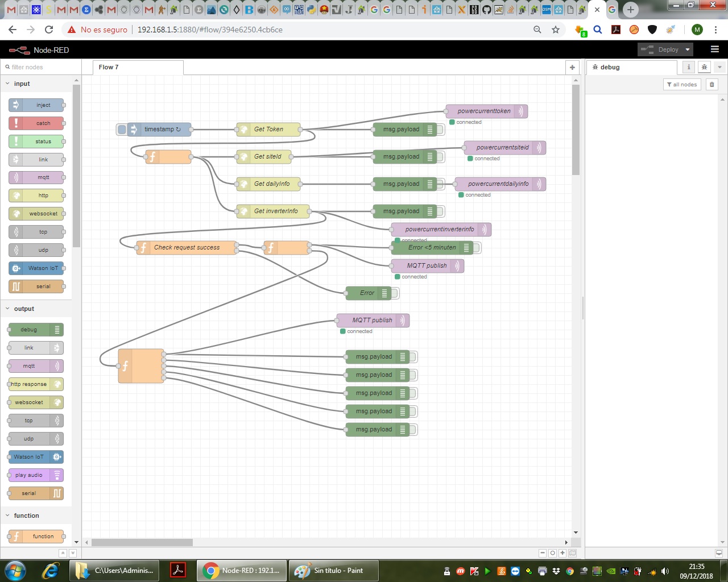Click the zoom in canvas button
This screenshot has width=728, height=582.
[x=562, y=553]
